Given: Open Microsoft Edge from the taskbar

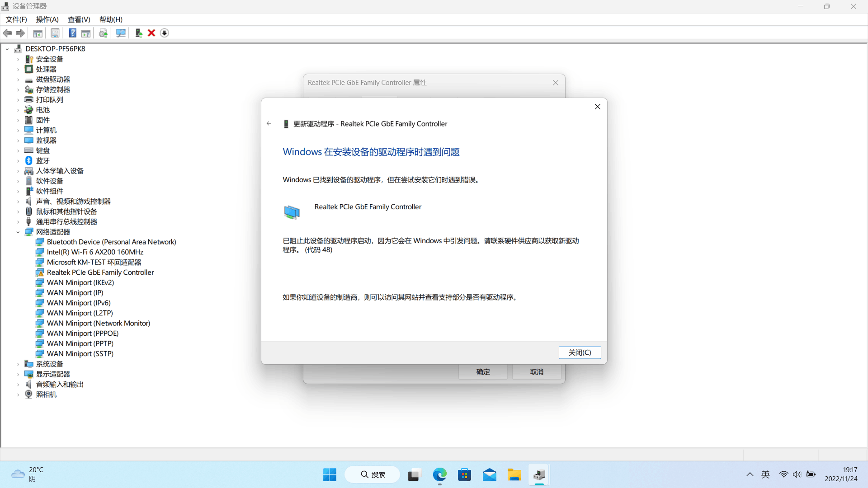Looking at the screenshot, I should 439,475.
